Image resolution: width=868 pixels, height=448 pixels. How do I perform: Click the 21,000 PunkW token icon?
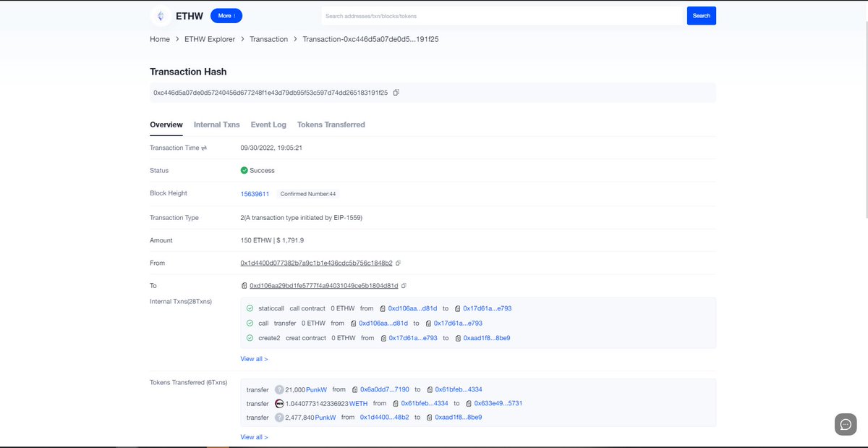click(x=279, y=389)
